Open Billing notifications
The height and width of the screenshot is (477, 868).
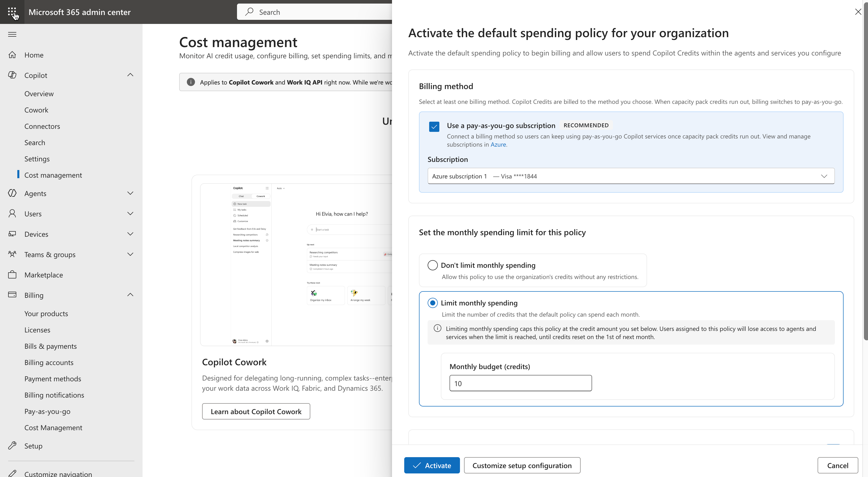pos(54,395)
